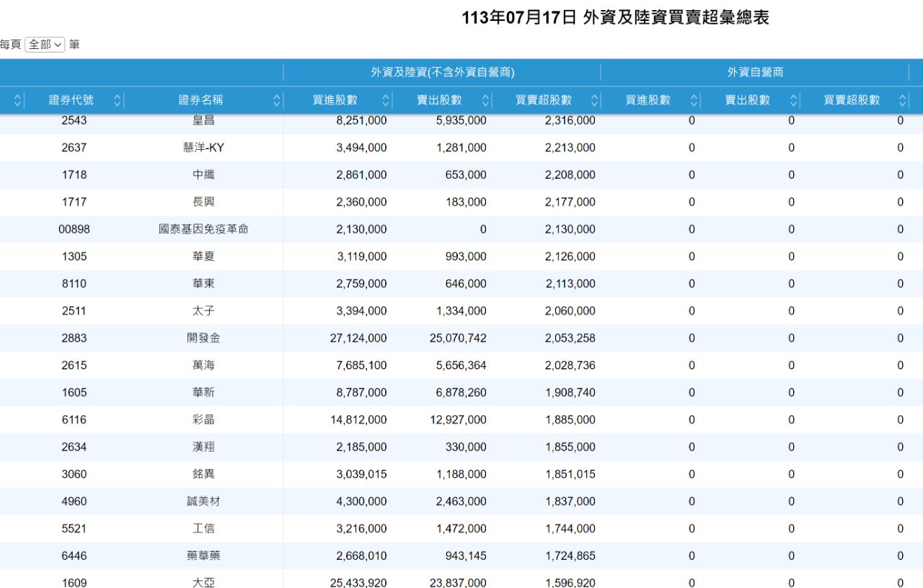Sort foreign investors' 買賣超股數 column
Screen dimensions: 923x588
point(593,100)
